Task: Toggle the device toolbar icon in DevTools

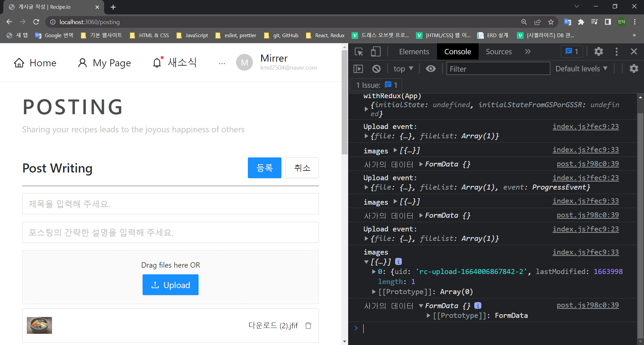Action: 376,52
